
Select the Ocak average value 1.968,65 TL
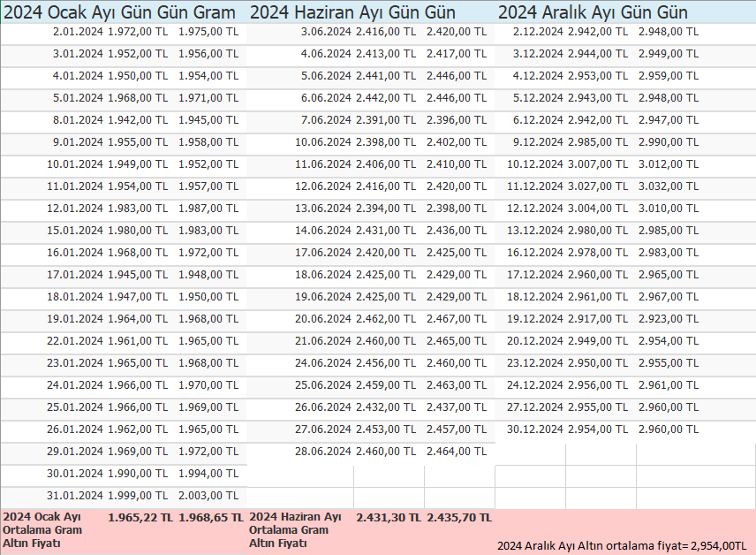211,518
